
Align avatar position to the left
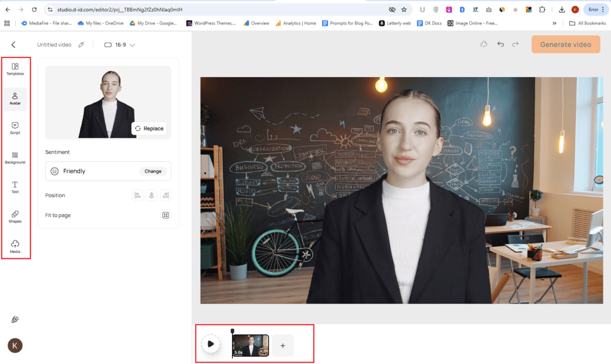pos(137,195)
